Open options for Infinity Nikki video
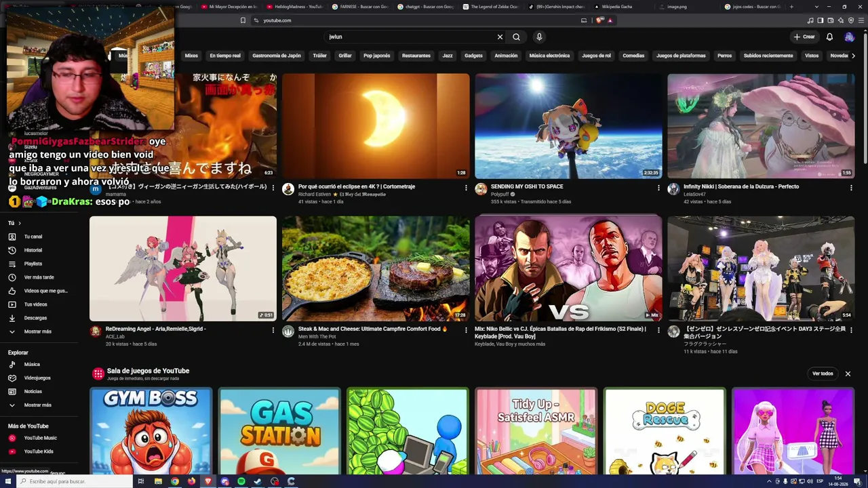 pos(851,188)
